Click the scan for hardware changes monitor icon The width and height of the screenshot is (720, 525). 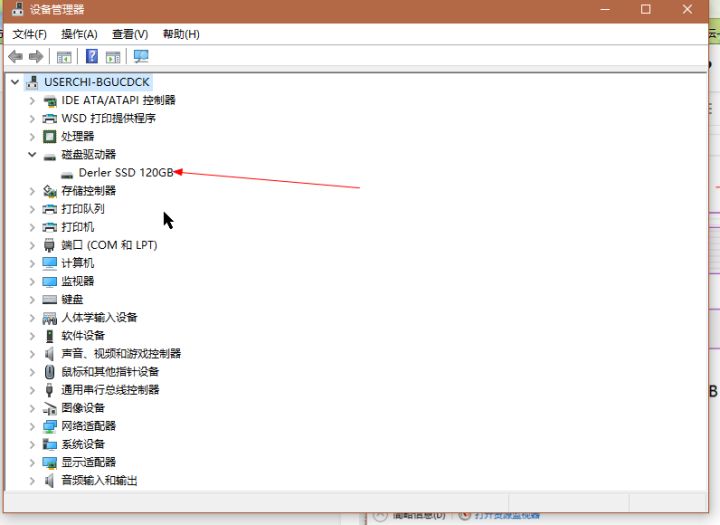141,57
